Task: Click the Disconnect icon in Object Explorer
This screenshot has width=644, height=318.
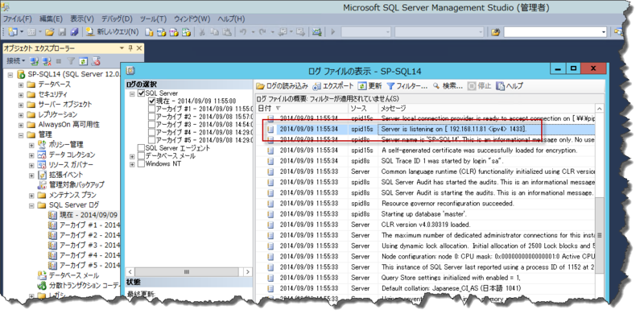Action: tap(47, 61)
